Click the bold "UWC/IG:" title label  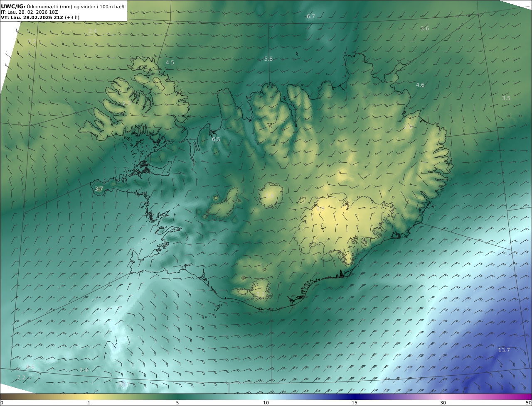click(13, 7)
